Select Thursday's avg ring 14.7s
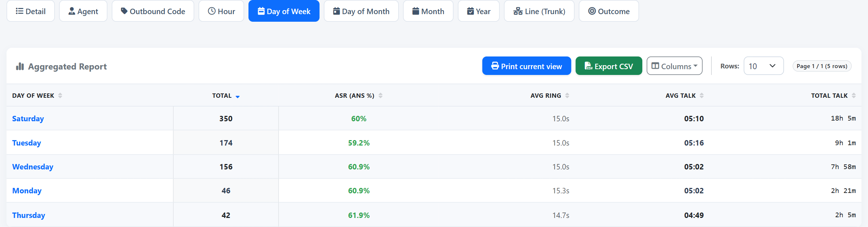This screenshot has width=868, height=227. point(561,215)
